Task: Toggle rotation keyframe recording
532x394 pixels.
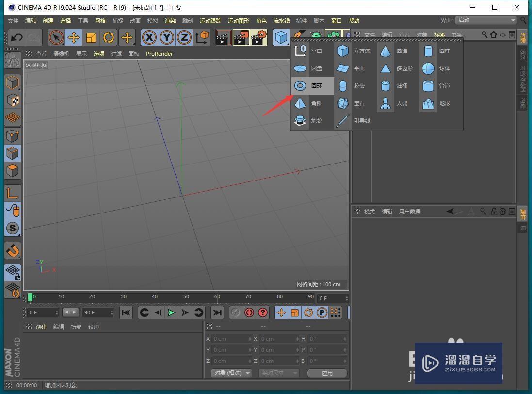Action: coord(308,312)
